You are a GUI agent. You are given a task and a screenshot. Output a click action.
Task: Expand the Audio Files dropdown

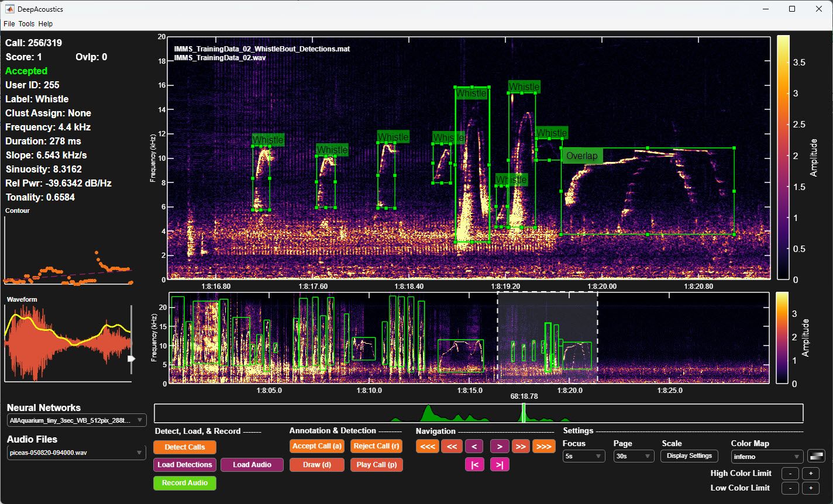click(x=76, y=452)
